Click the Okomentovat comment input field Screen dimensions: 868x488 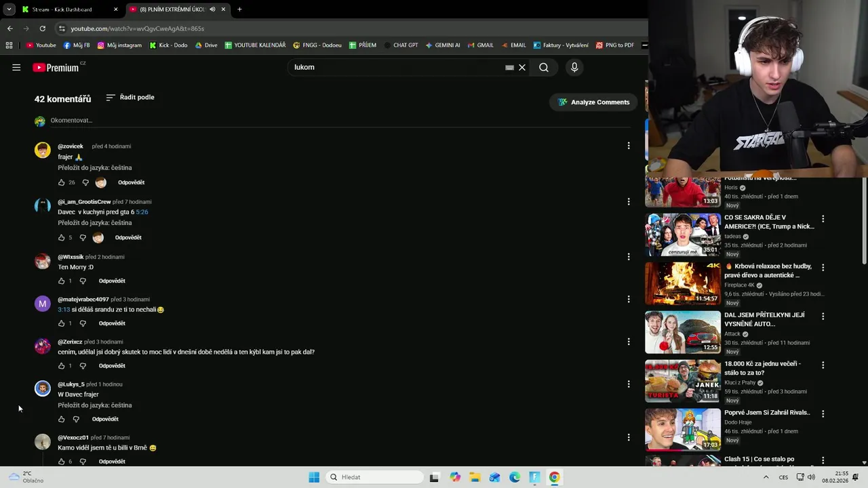coord(339,121)
